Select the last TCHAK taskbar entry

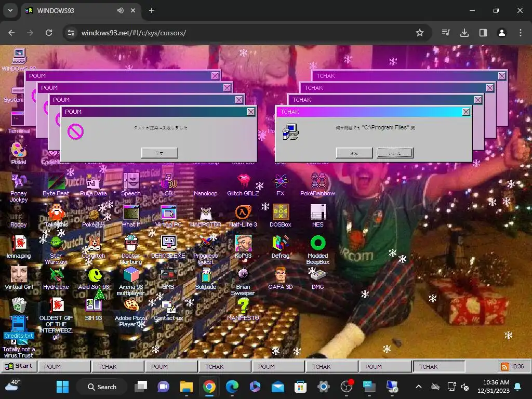coord(438,366)
